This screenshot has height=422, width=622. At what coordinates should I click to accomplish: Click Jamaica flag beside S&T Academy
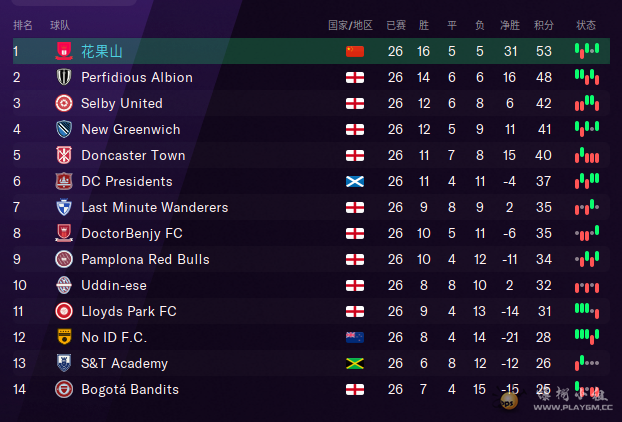coord(355,363)
